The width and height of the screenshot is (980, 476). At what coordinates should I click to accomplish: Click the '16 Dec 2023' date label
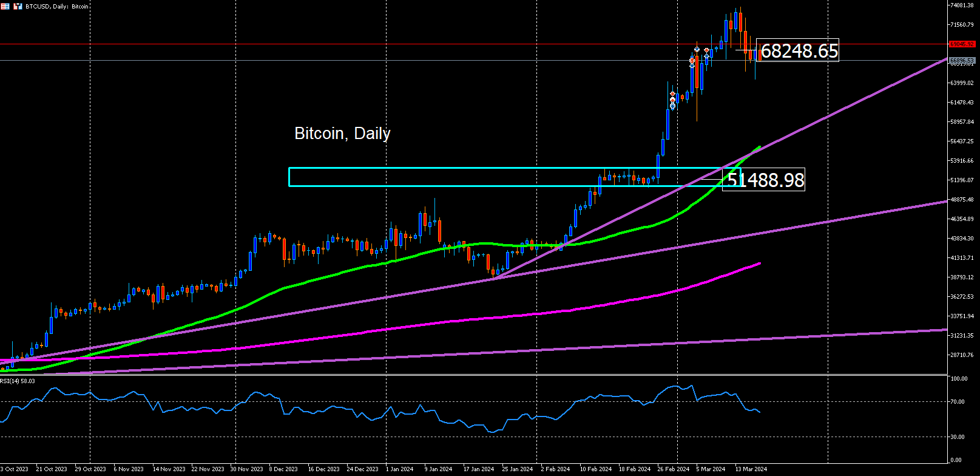(323, 469)
